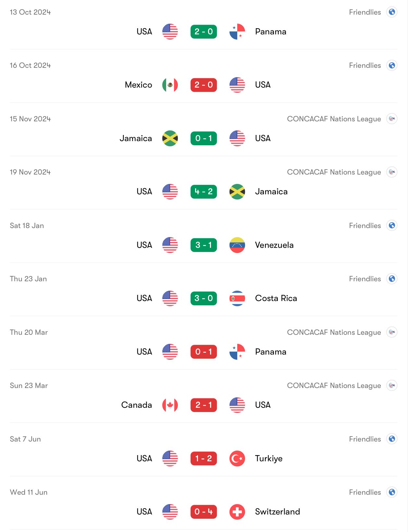Viewport: 408px width, 532px height.
Task: Click the Canada flag icon
Action: click(170, 405)
